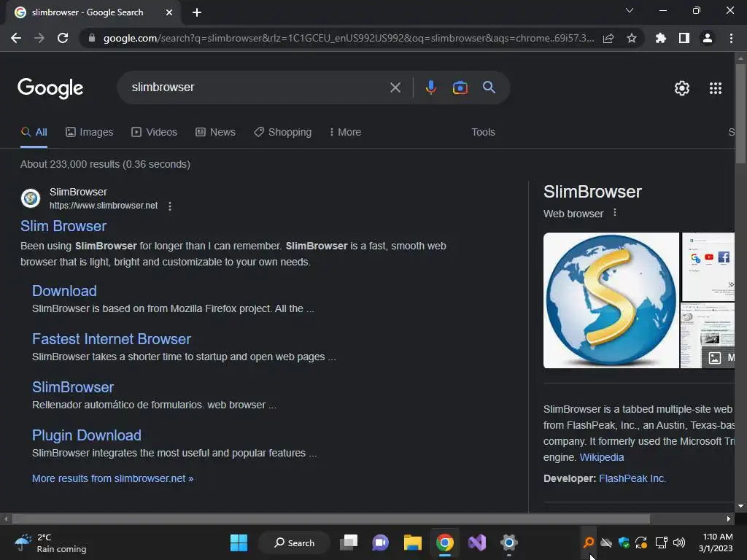Search by image with the camera icon
This screenshot has height=560, width=747.
[x=460, y=87]
